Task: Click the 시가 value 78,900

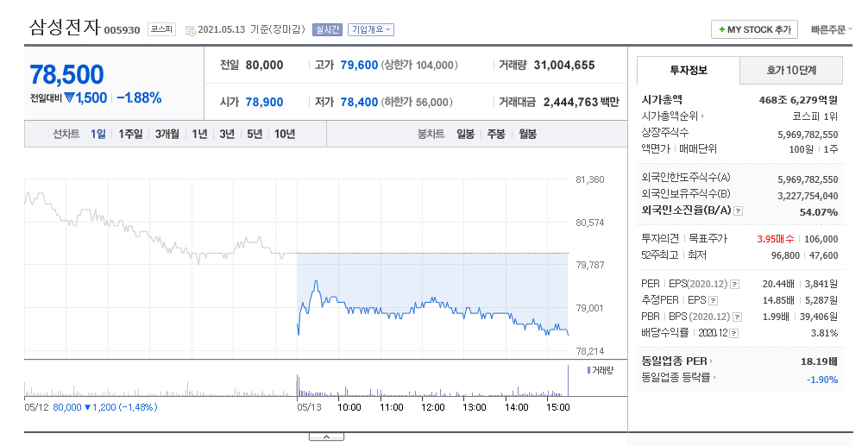Action: point(264,102)
